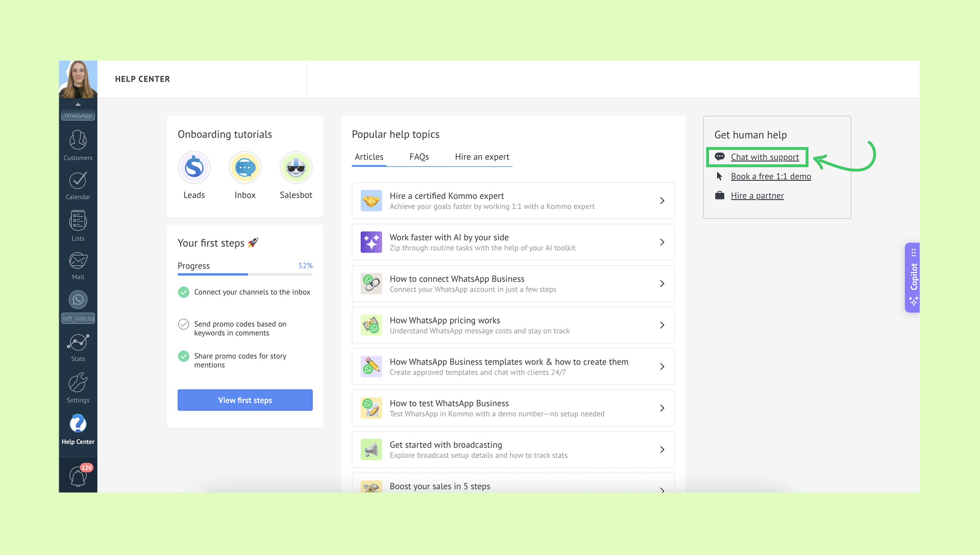
Task: Open the Chat with support link
Action: 765,157
